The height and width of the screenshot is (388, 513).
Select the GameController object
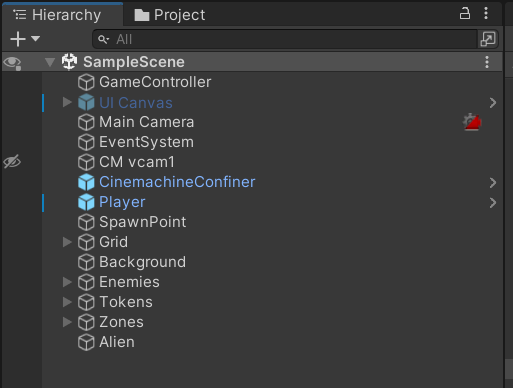(155, 82)
